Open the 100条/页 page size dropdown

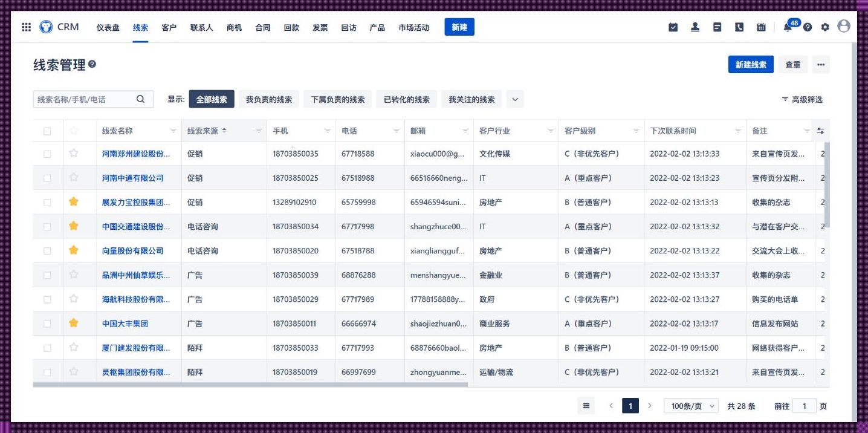click(x=690, y=406)
